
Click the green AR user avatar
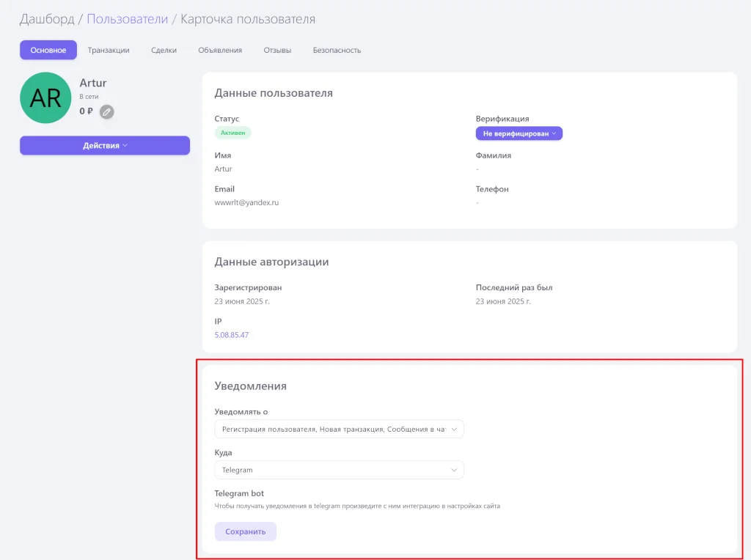click(45, 97)
